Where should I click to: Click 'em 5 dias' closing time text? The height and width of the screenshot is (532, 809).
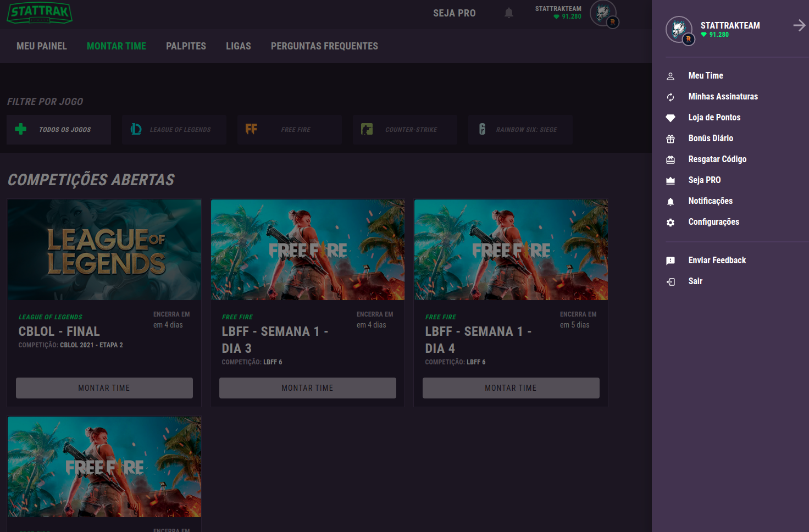click(575, 325)
